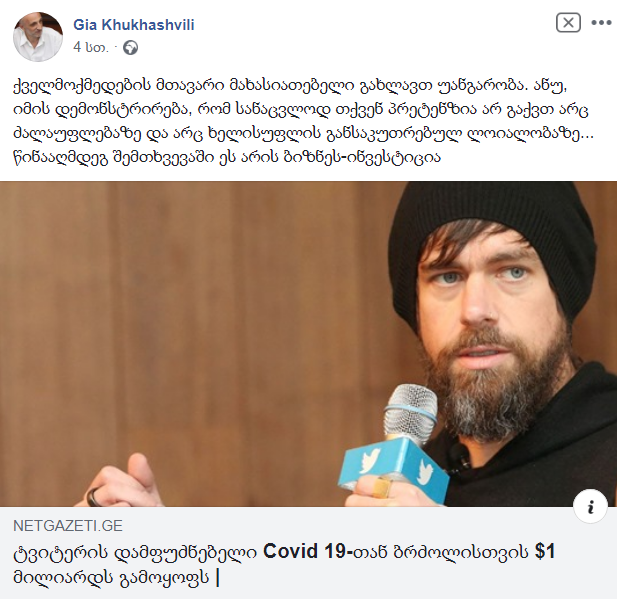617x599 pixels.
Task: Visit Gia Khukhashvili's profile name link
Action: (x=134, y=25)
